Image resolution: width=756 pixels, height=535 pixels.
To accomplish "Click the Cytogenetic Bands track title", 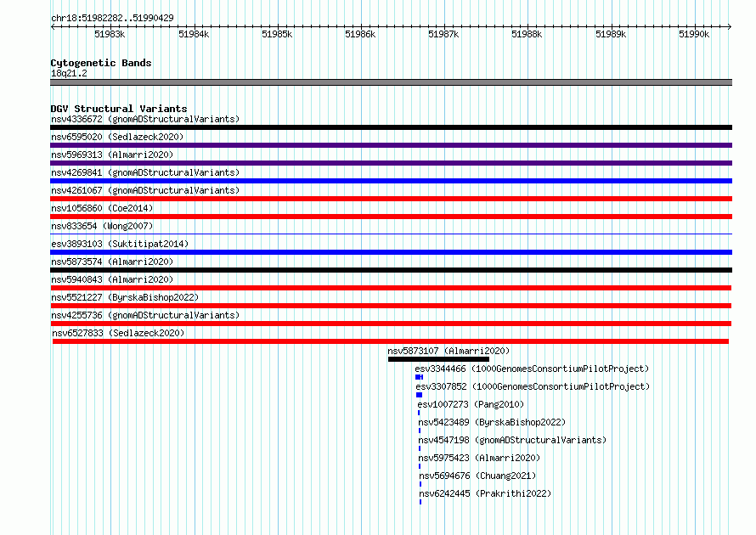I will (101, 63).
